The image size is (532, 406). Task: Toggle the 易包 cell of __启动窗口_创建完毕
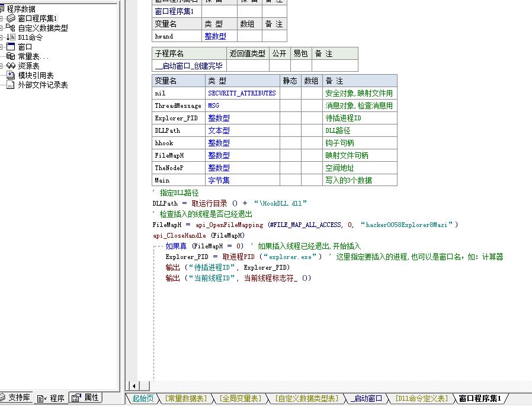coord(301,66)
